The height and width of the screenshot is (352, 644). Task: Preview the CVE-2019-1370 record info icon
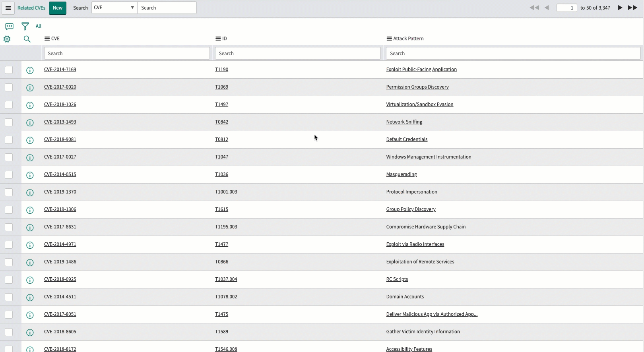coord(30,193)
